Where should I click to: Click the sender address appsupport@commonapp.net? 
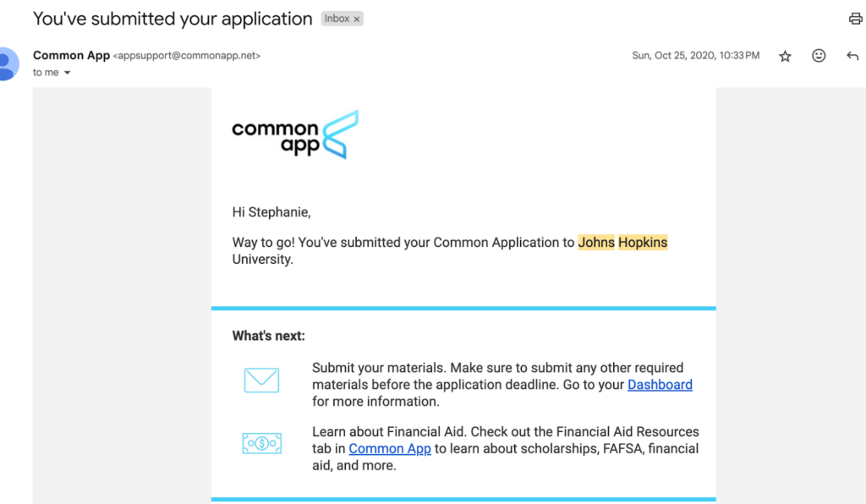click(187, 56)
